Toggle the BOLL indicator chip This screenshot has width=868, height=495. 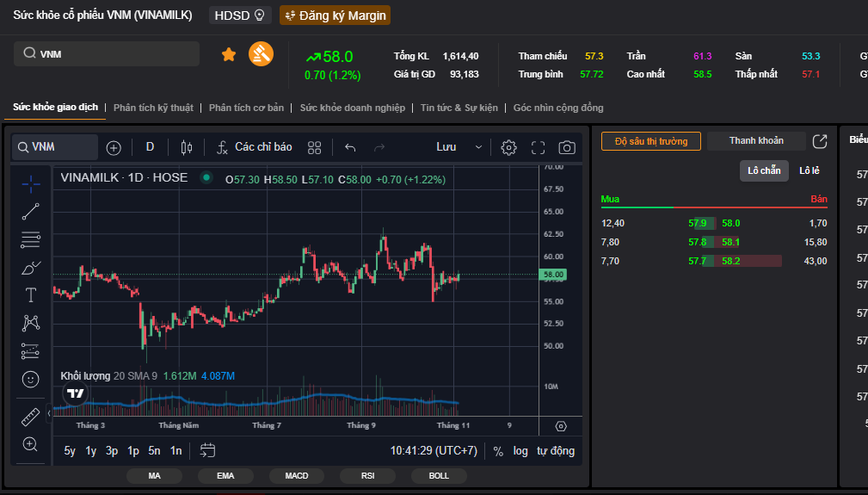point(439,475)
